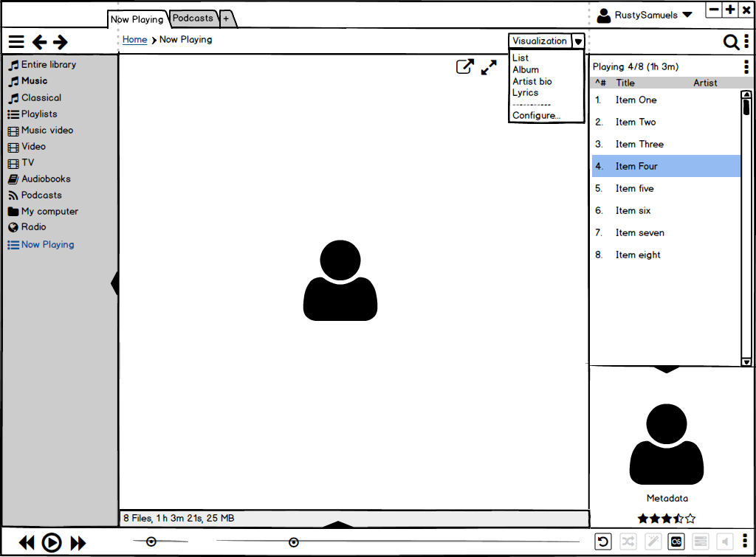
Task: Go to the previous track
Action: [x=27, y=543]
